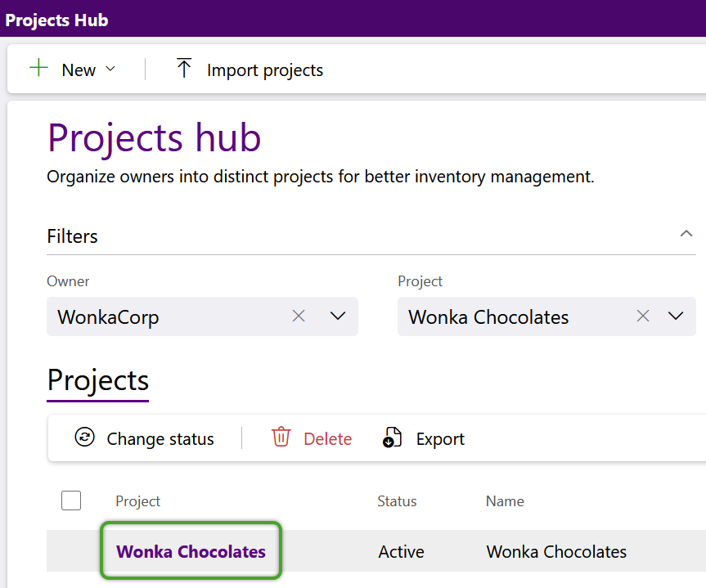Clear the WonkaCorp owner filter
The height and width of the screenshot is (588, 706).
coord(299,316)
